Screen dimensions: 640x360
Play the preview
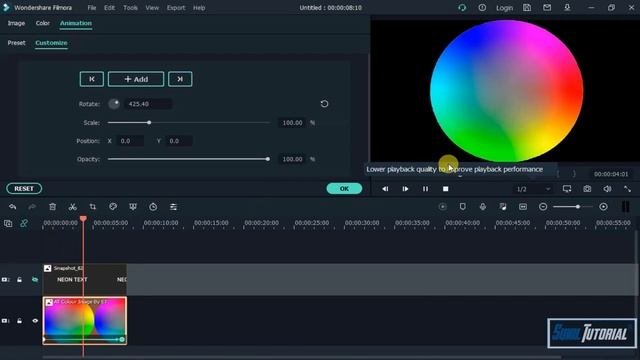[x=405, y=189]
